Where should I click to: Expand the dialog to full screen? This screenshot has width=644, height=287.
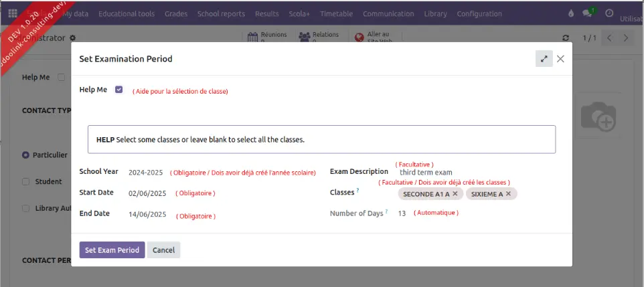click(544, 59)
